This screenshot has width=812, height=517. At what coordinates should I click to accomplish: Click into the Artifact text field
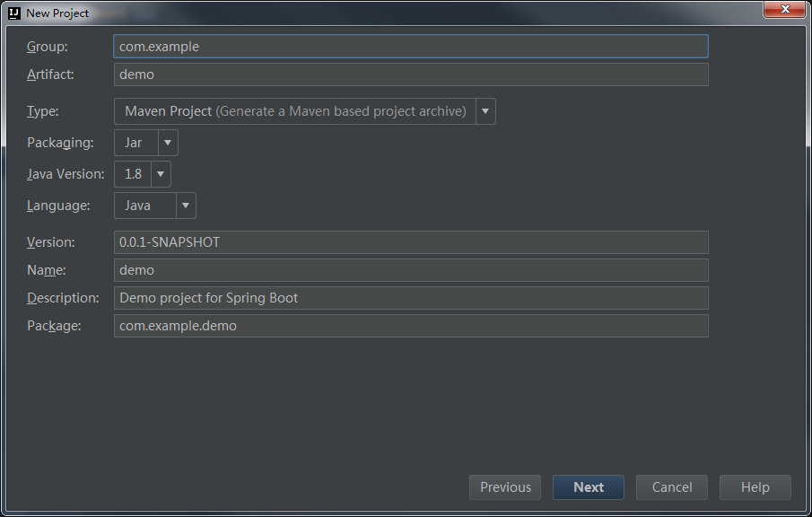[x=411, y=74]
